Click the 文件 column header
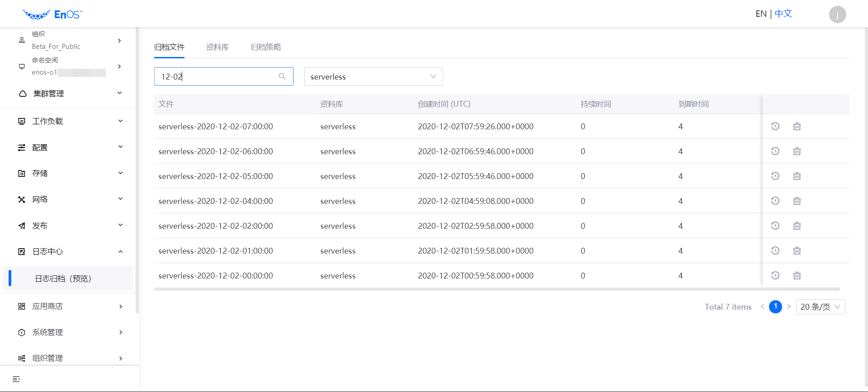 point(166,104)
